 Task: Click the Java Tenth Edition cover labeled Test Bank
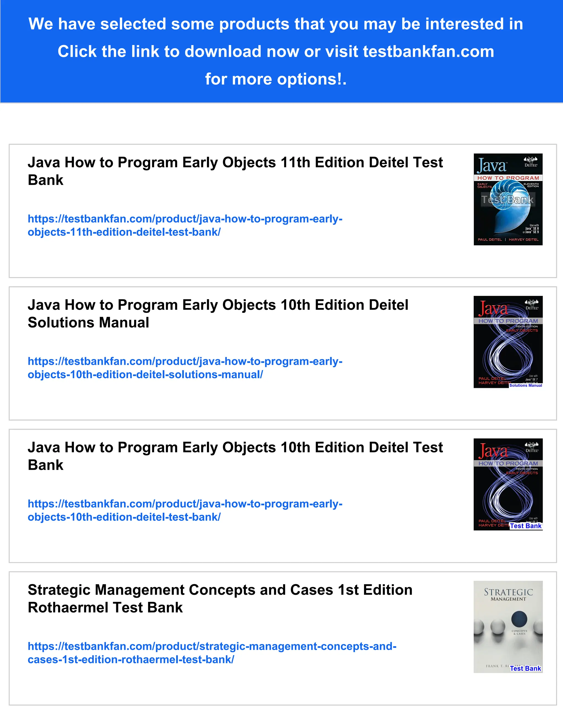(508, 484)
